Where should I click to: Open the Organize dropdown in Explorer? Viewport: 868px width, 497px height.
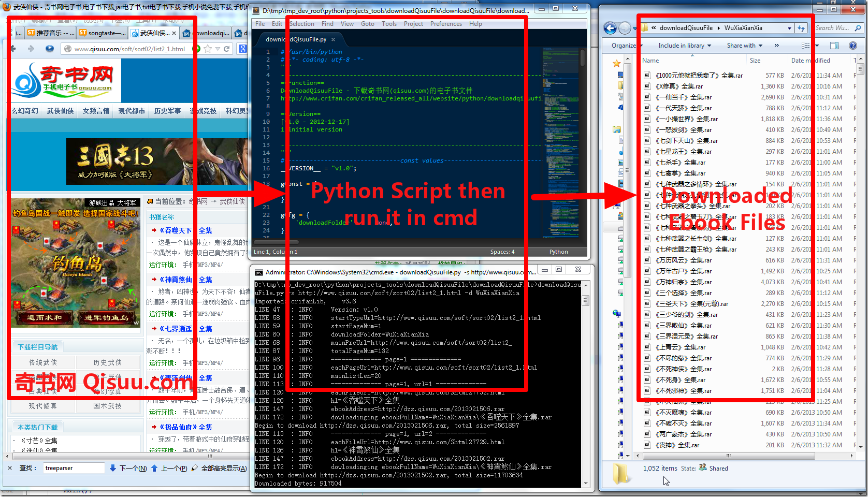(627, 46)
